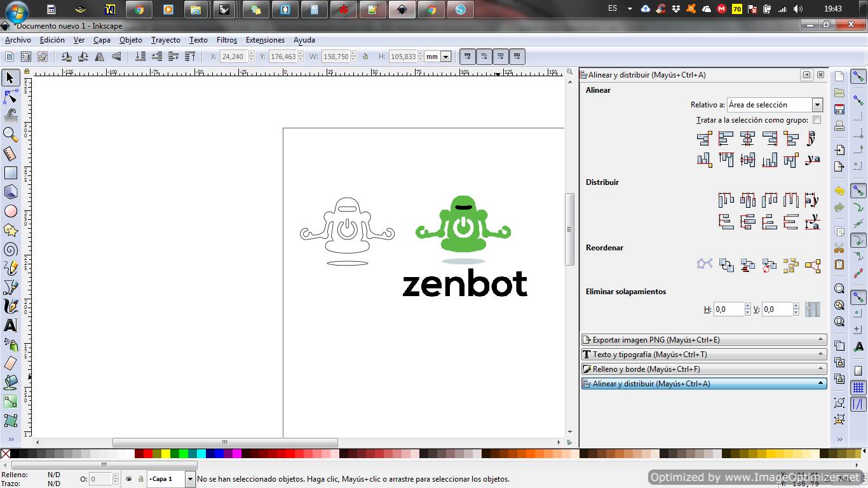
Task: Open the Ayuda menu
Action: click(x=304, y=40)
